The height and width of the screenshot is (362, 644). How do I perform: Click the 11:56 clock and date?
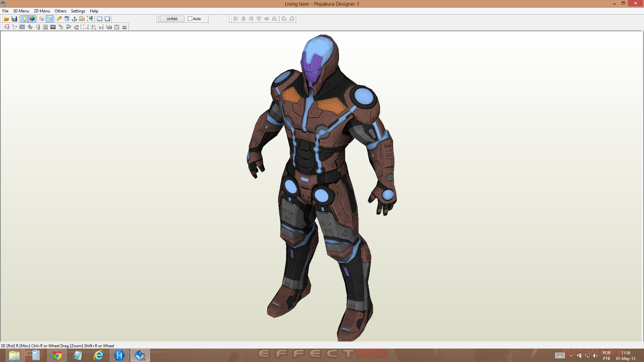tap(626, 356)
